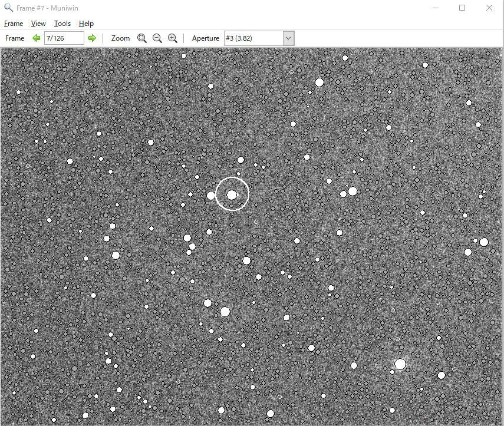
Task: Maximize the Muniwin frame window
Action: [462, 8]
